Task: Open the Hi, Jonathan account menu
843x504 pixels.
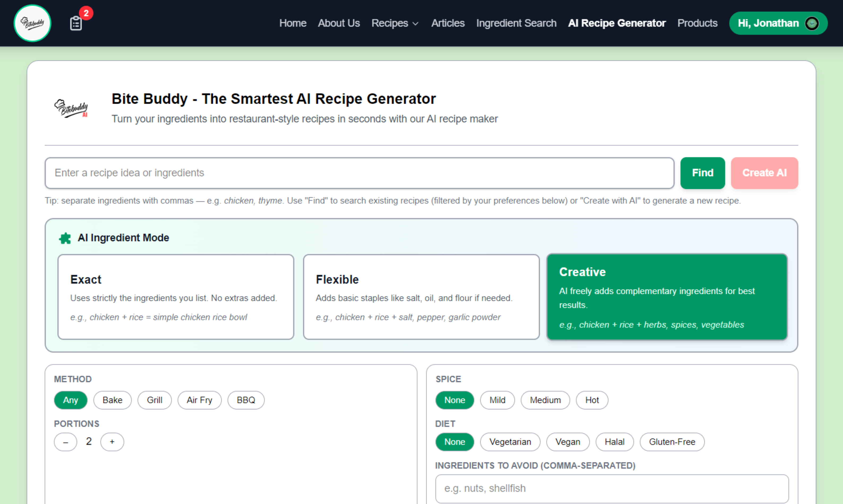Action: click(768, 23)
